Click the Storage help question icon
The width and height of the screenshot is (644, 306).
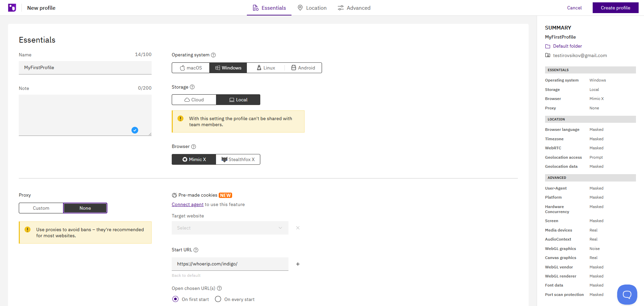(192, 87)
